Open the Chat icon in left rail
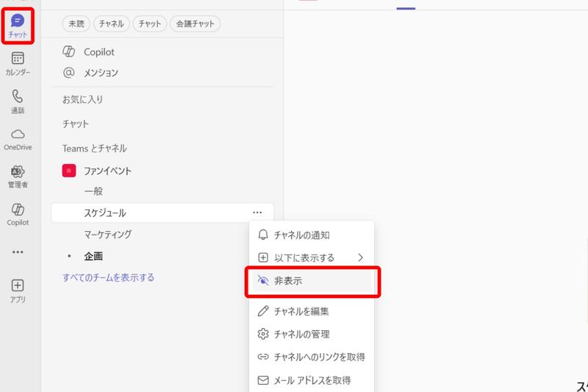588x392 pixels. (18, 26)
